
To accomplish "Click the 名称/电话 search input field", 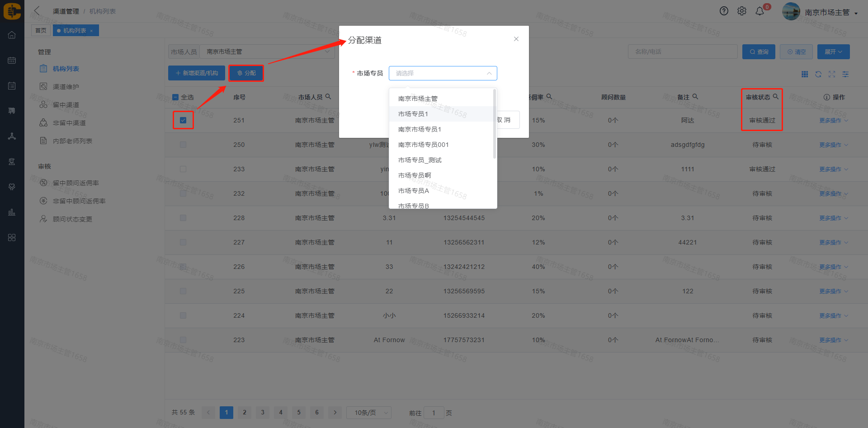I will 682,52.
